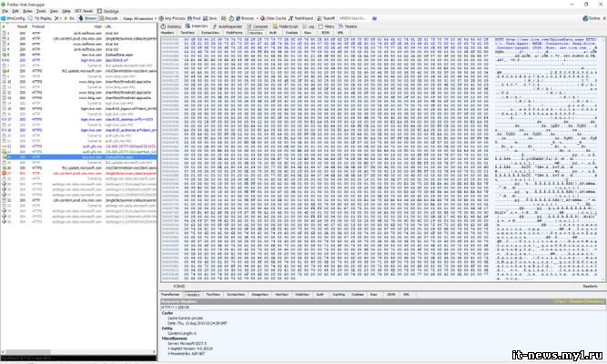Select the highlighted UploadData.aspx session row
The image size is (607, 364).
[78, 157]
